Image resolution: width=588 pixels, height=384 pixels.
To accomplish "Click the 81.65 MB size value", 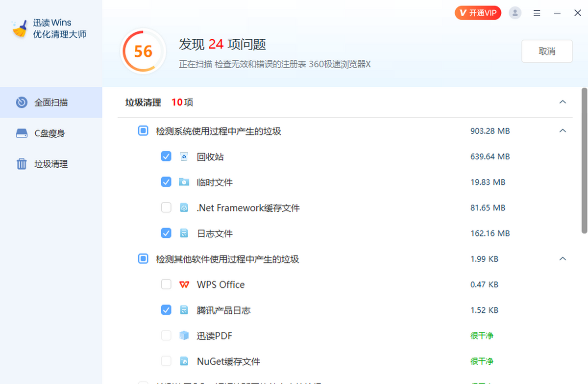I will [x=488, y=208].
